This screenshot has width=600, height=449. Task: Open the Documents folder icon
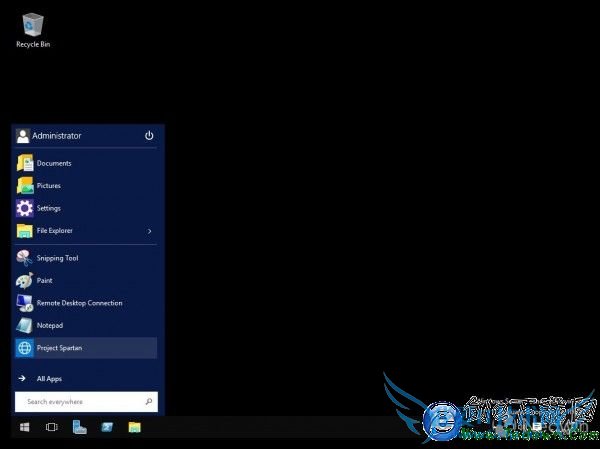25,163
